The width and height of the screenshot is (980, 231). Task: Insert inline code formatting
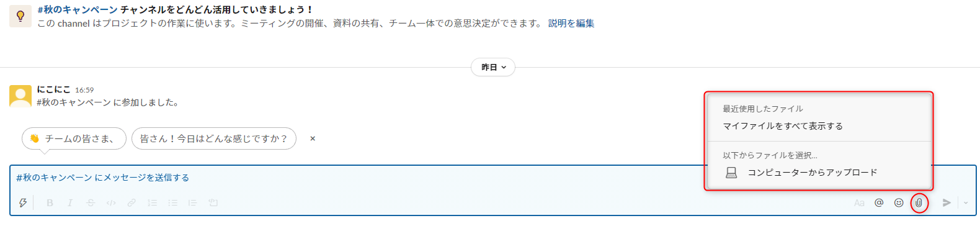pyautogui.click(x=111, y=202)
